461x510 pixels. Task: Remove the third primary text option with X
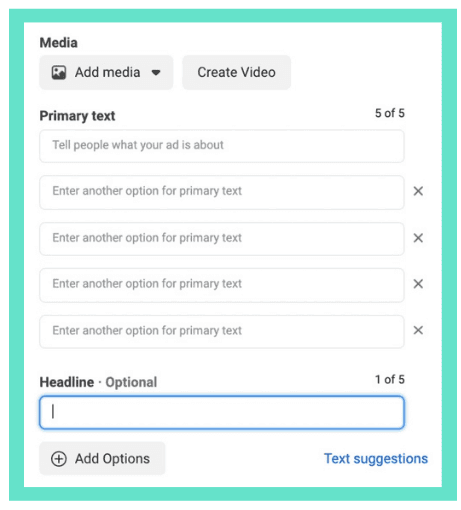click(x=418, y=238)
